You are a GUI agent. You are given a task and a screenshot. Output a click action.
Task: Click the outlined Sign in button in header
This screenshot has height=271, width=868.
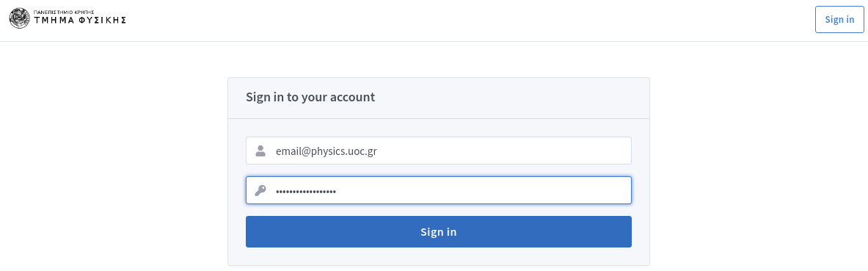[x=839, y=19]
